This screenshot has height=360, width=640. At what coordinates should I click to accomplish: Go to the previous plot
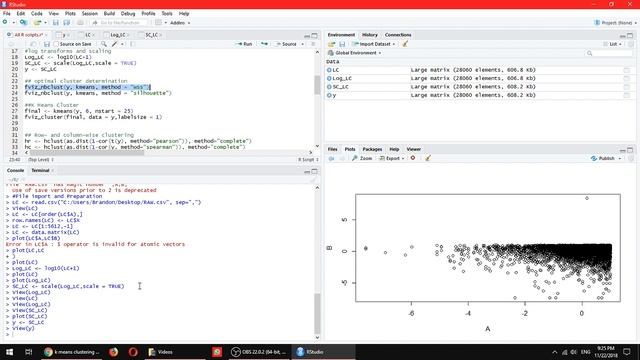tap(331, 158)
